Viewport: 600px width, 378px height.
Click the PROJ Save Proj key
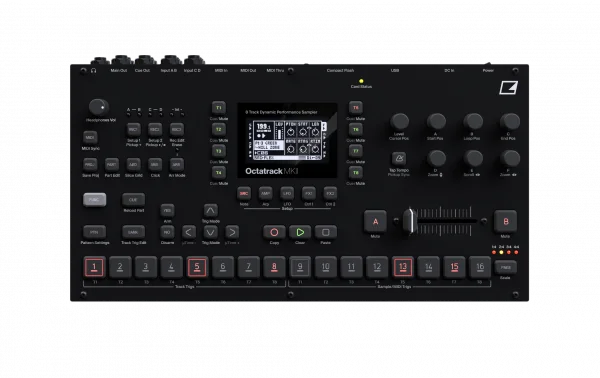coord(90,165)
